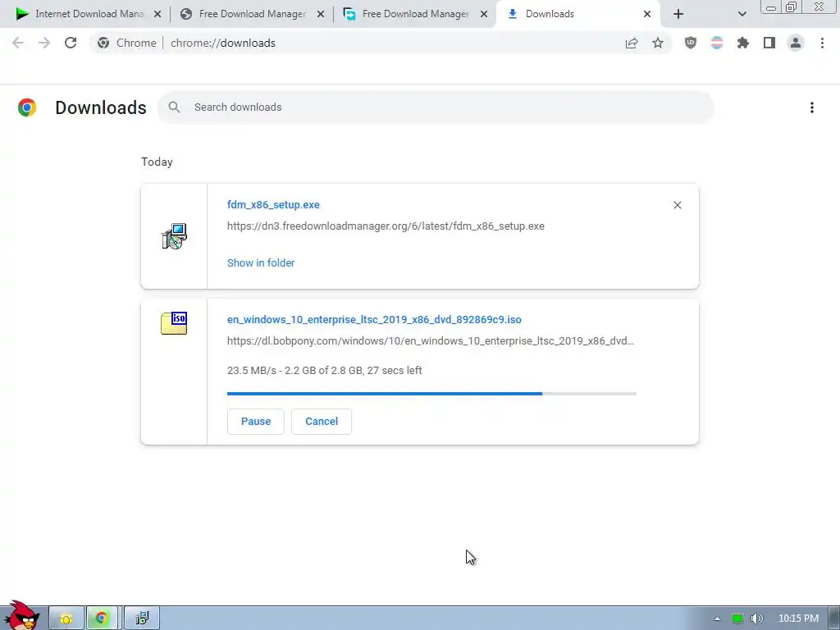Switch to the second Free Download Manager tab

[x=252, y=14]
